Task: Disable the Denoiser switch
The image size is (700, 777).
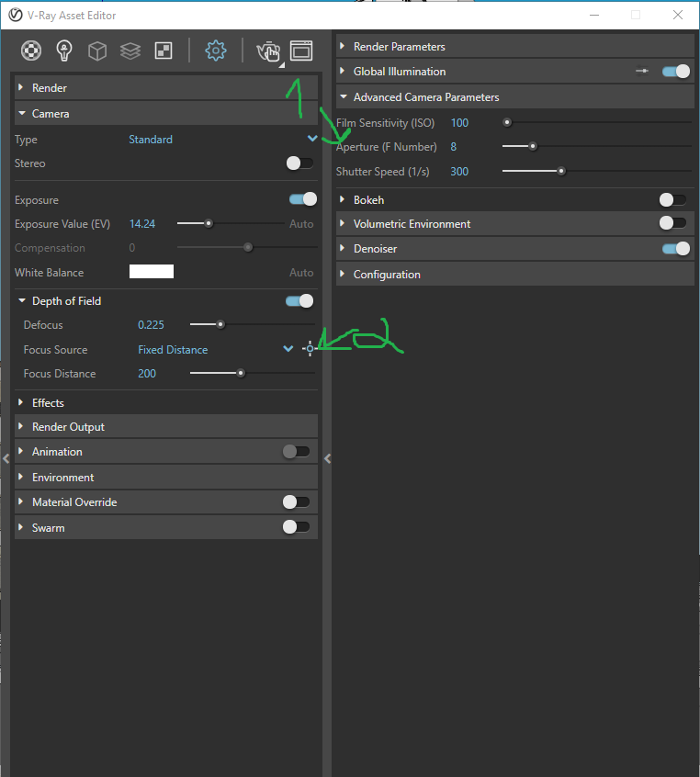Action: pos(676,248)
